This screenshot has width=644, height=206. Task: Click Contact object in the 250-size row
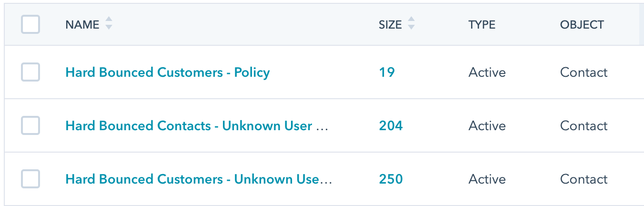(x=584, y=179)
